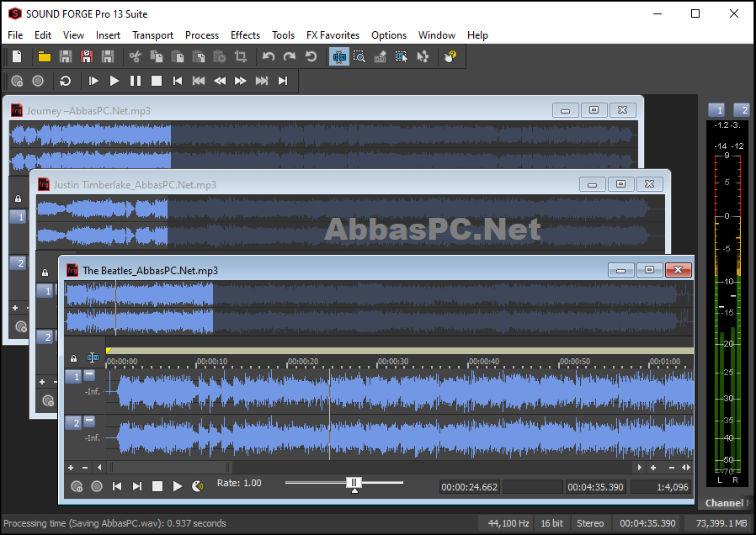Undo the last action
756x535 pixels.
click(269, 57)
